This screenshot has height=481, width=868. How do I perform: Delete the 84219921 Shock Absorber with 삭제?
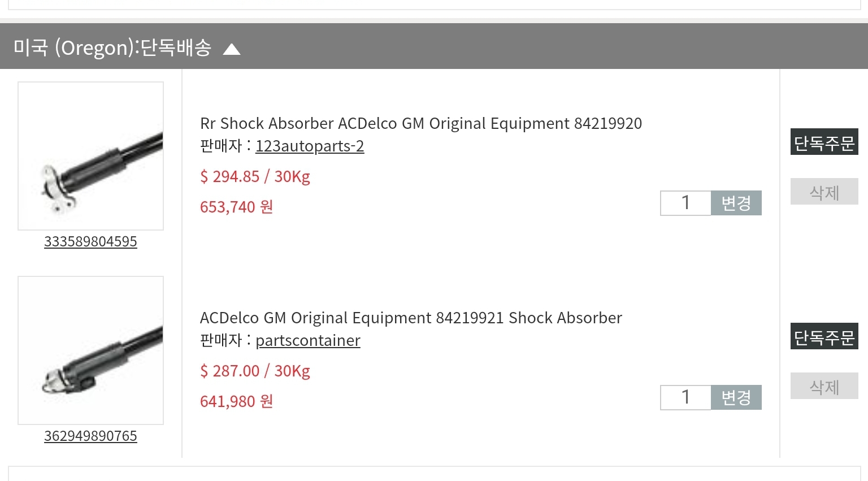pyautogui.click(x=824, y=386)
